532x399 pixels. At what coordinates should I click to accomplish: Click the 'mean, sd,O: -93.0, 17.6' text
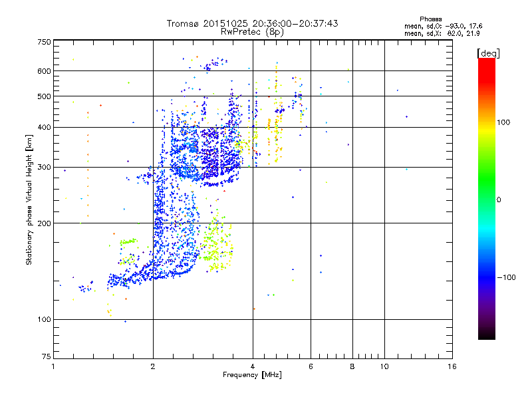coord(443,26)
